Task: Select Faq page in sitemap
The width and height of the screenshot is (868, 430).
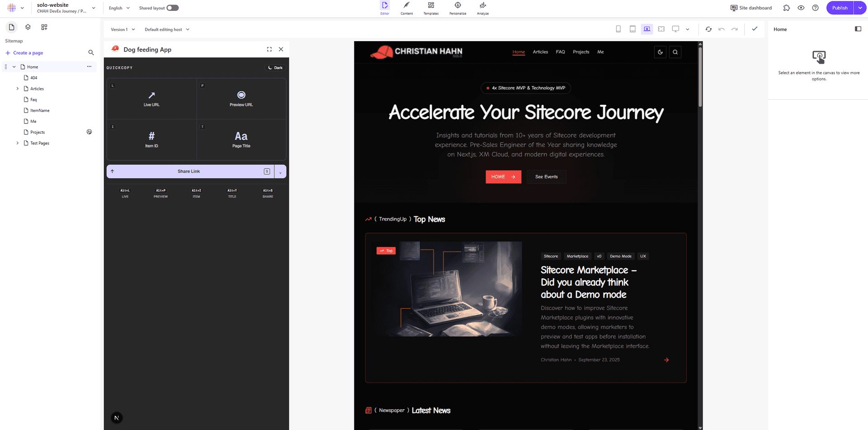Action: pyautogui.click(x=33, y=99)
